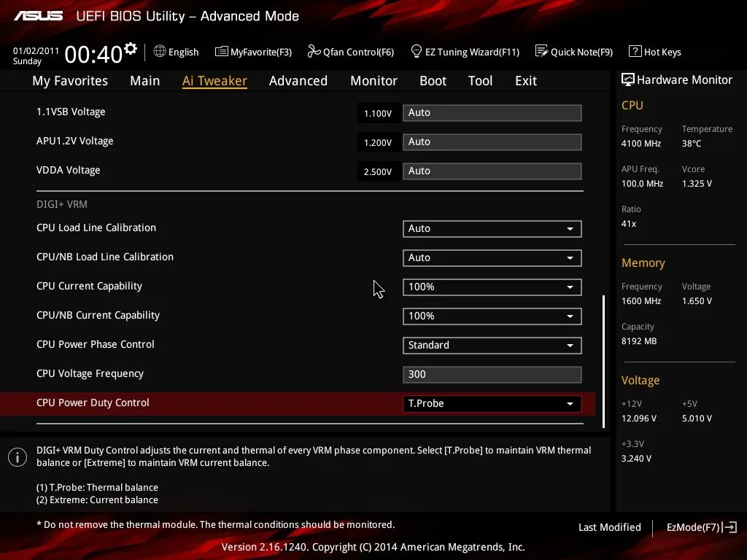
Task: Click the 4100 MHz CPU frequency value
Action: [x=640, y=144]
